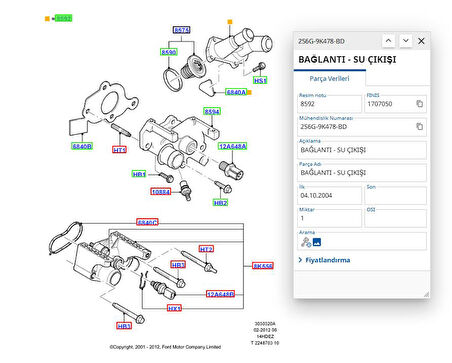Screen dimensions: 452x363
Task: Switch to the Parça Verileri tab
Action: (x=329, y=79)
